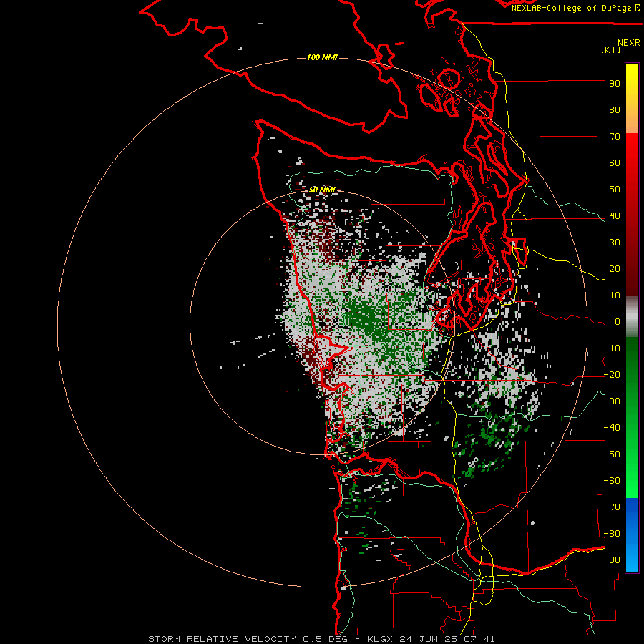
Task: Click the 30 value on the velocity scale
Action: point(615,243)
